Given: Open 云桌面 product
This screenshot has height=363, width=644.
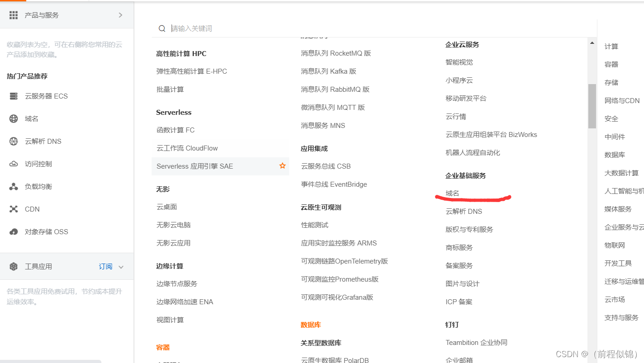Looking at the screenshot, I should (167, 207).
